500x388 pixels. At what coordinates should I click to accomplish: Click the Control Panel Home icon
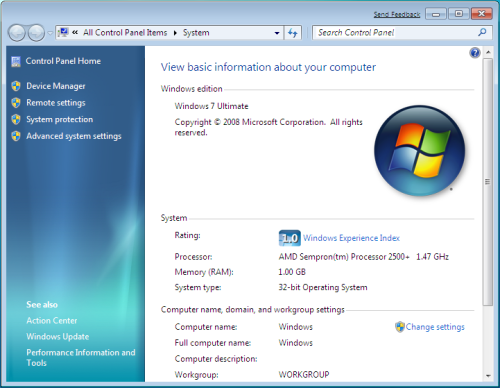point(16,61)
